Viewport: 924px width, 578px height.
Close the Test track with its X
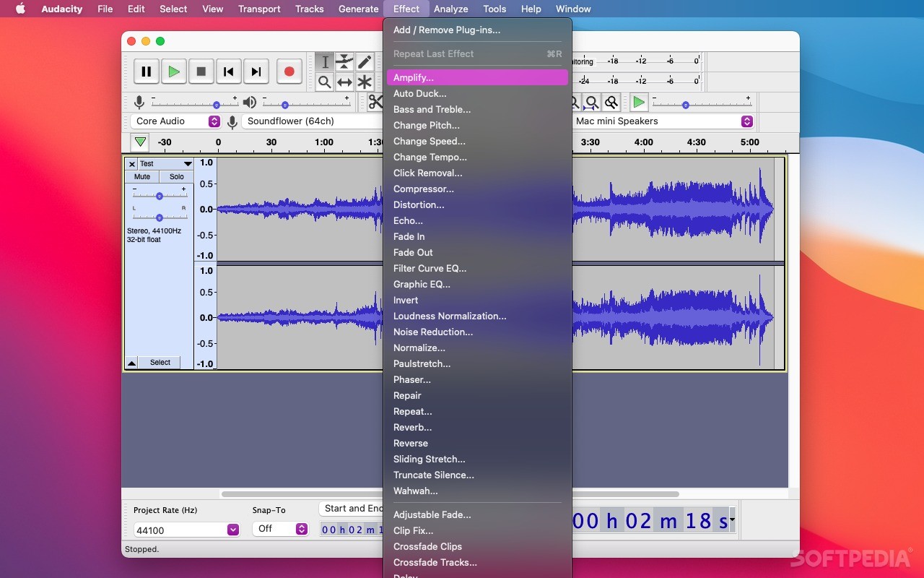click(x=132, y=164)
